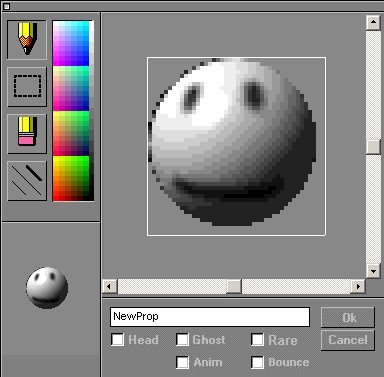Choose the dashed rectangle selection tool
Viewport: 384px width, 377px height.
point(27,87)
